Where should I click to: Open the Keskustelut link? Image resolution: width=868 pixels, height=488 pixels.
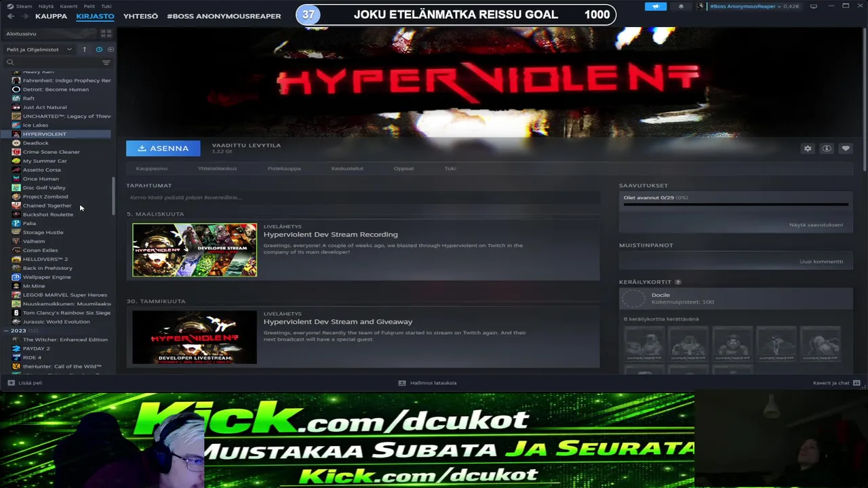coord(347,169)
